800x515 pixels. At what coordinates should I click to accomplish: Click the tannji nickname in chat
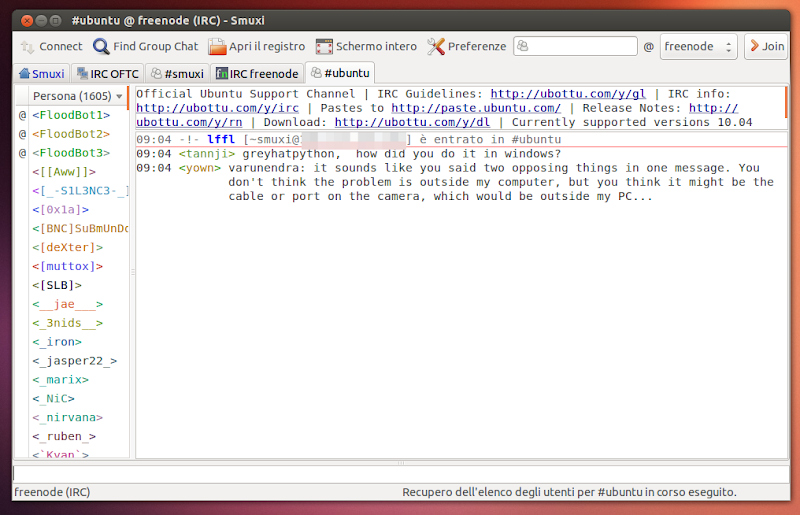click(x=207, y=154)
